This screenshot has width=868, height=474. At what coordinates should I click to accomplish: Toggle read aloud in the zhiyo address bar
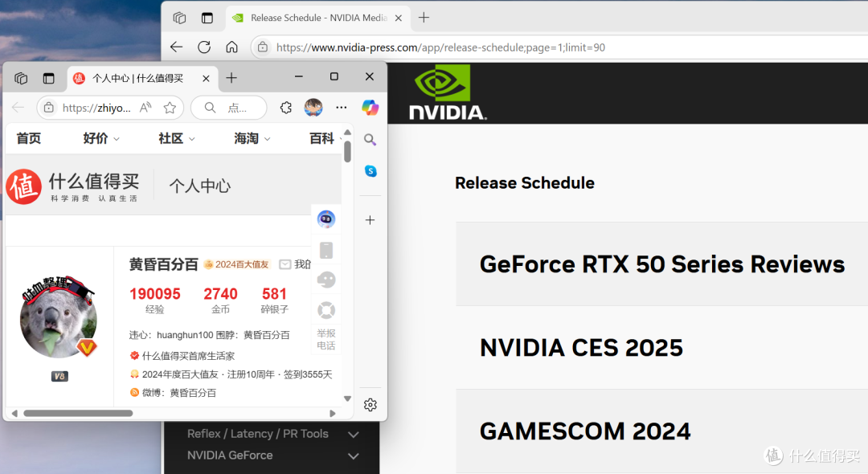coord(145,108)
